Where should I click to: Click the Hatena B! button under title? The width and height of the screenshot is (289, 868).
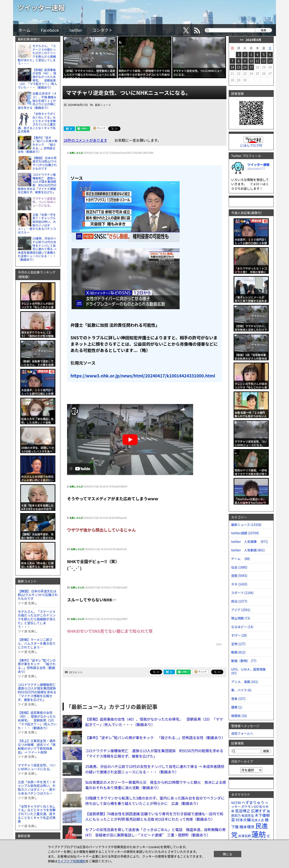[69, 128]
